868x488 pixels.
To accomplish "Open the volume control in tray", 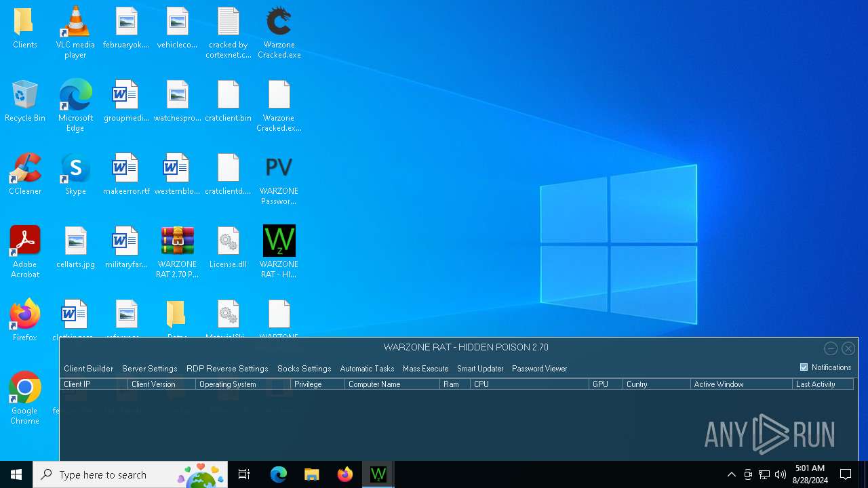I will click(781, 474).
